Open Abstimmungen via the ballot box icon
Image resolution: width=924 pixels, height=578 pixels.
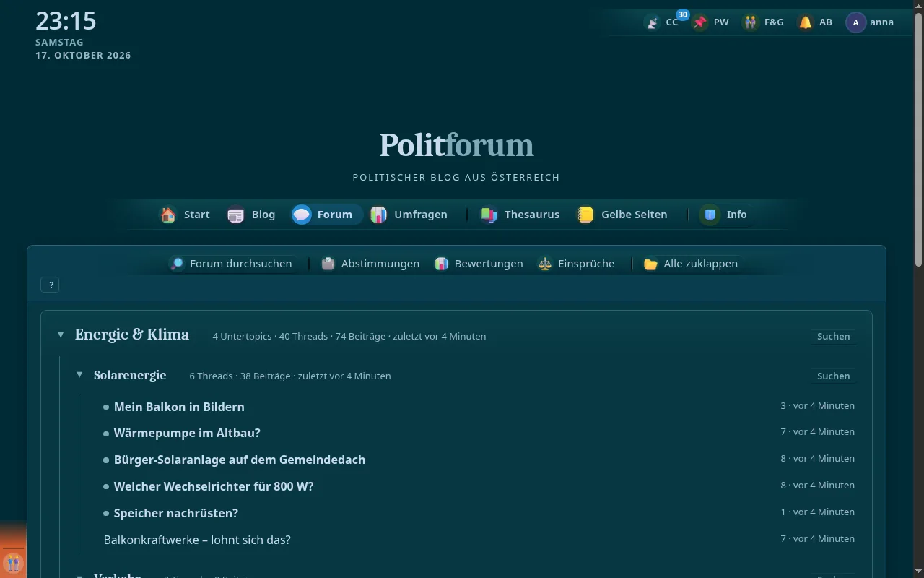coord(328,264)
